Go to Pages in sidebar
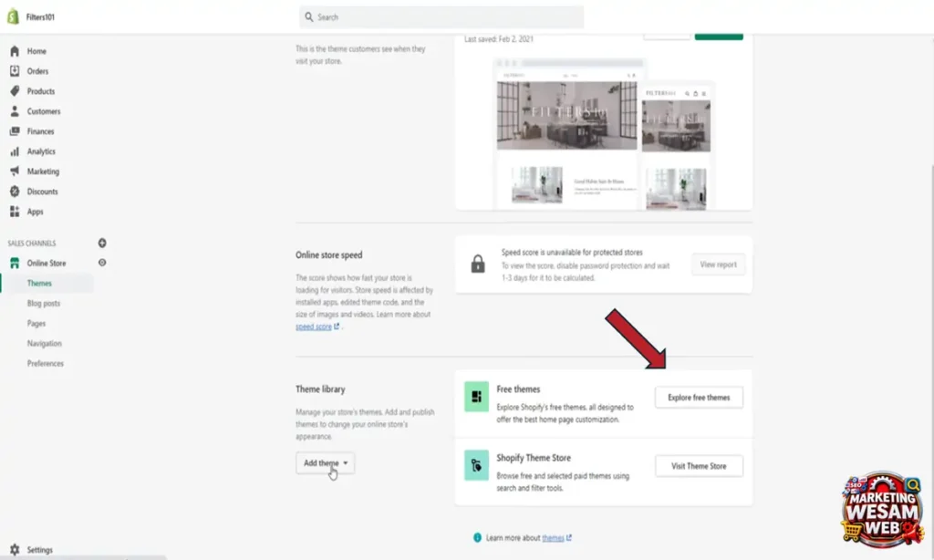The width and height of the screenshot is (934, 560). click(x=36, y=324)
